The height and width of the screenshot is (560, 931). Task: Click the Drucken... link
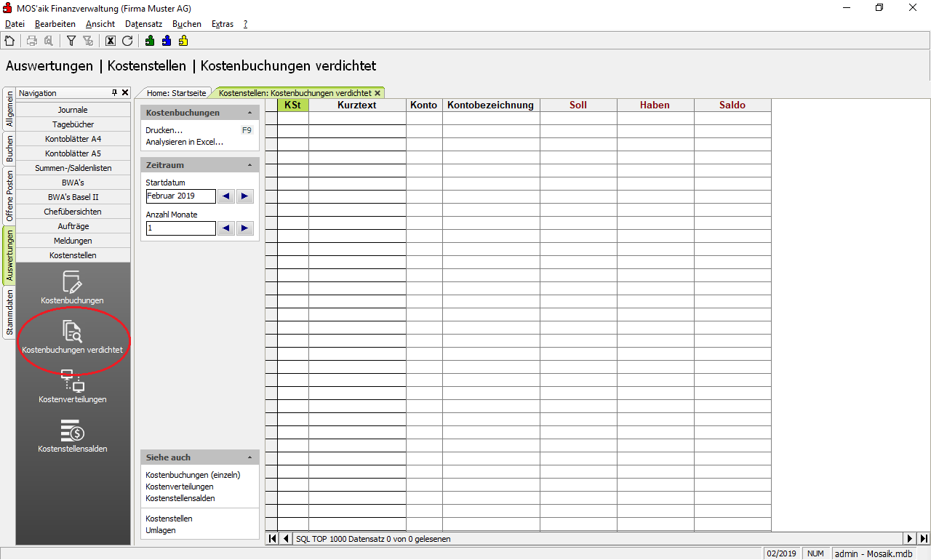[x=164, y=130]
